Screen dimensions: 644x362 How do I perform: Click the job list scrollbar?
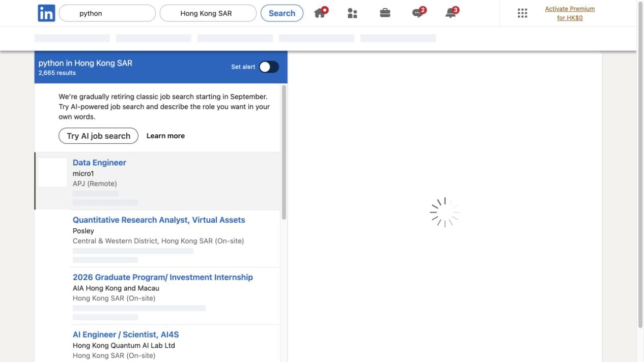(284, 153)
